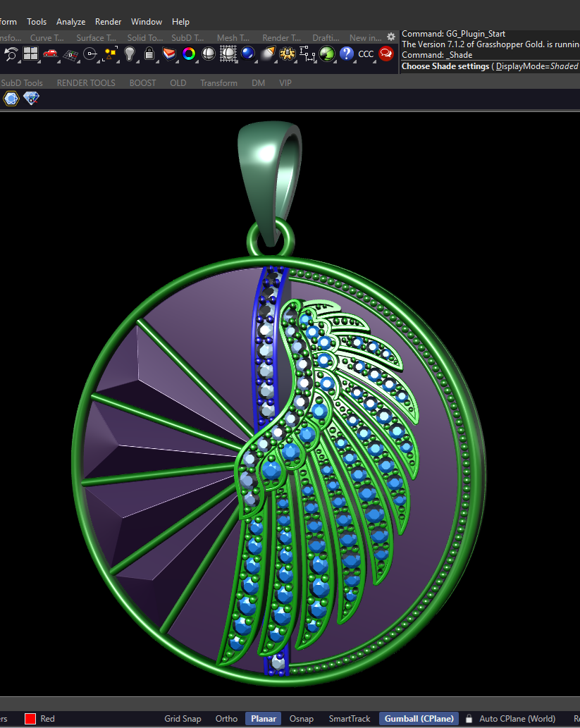This screenshot has width=580, height=728.
Task: Click the CCC command icon in the toolbar
Action: [x=366, y=54]
